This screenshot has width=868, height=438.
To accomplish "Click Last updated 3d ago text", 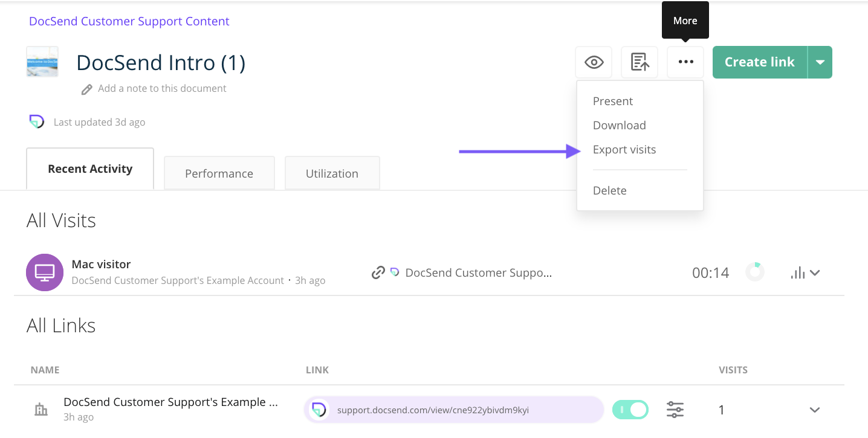I will (100, 122).
